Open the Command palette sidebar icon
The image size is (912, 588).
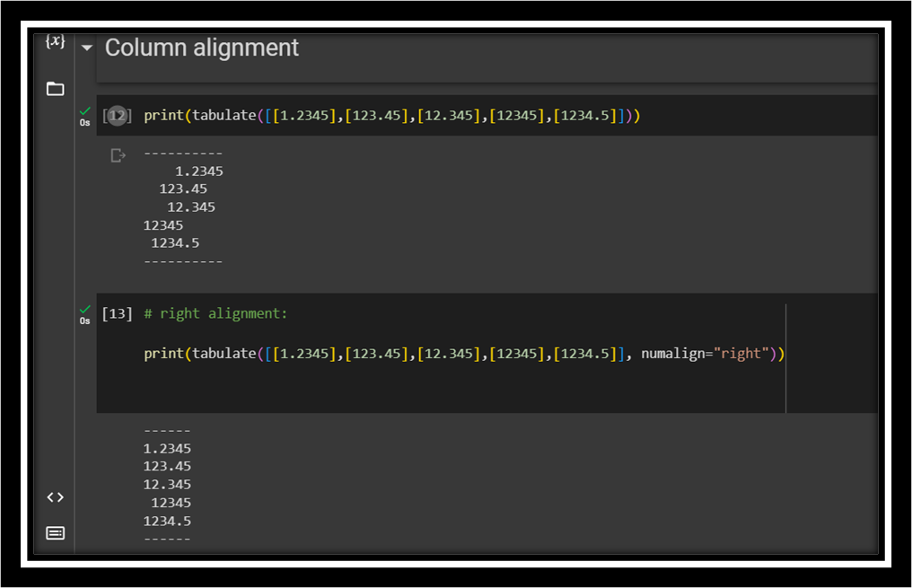point(56,533)
